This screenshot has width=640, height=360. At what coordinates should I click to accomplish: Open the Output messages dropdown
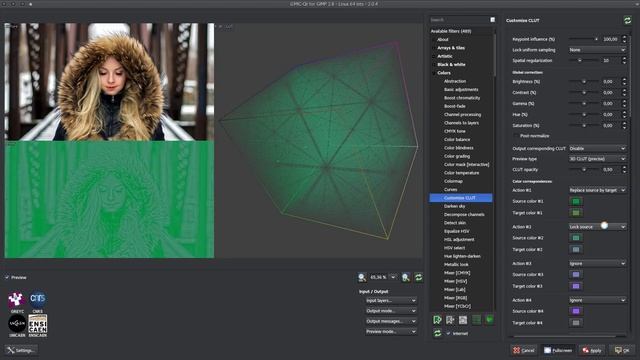(x=391, y=321)
